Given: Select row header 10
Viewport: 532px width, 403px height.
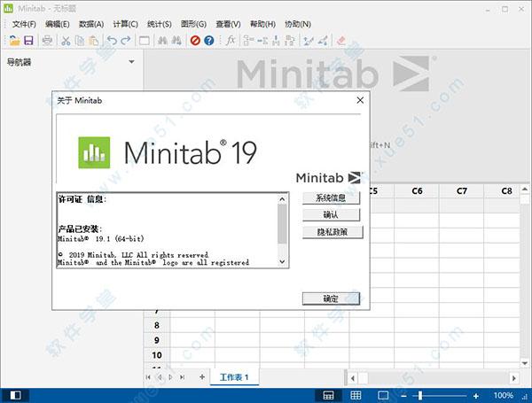Looking at the screenshot, I should [x=157, y=355].
